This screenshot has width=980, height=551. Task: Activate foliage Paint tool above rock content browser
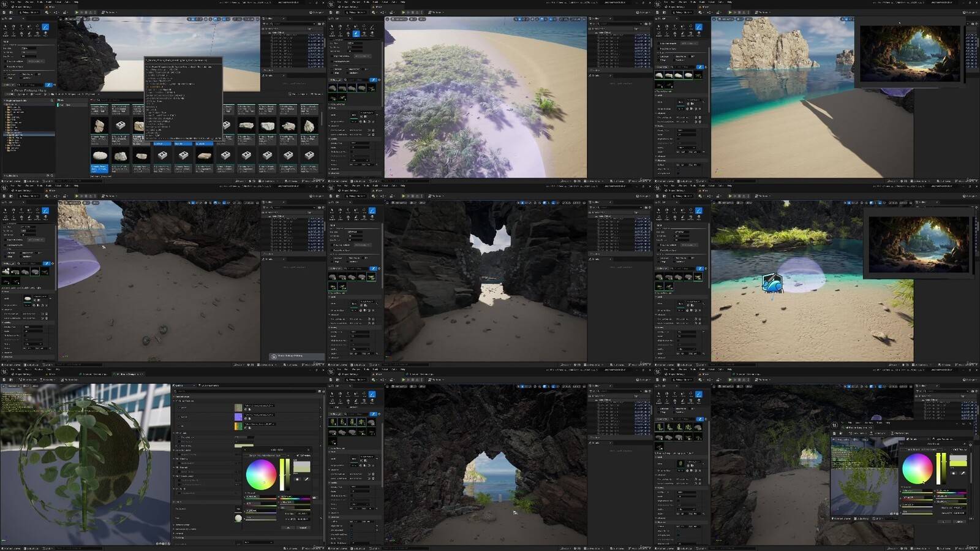click(45, 28)
